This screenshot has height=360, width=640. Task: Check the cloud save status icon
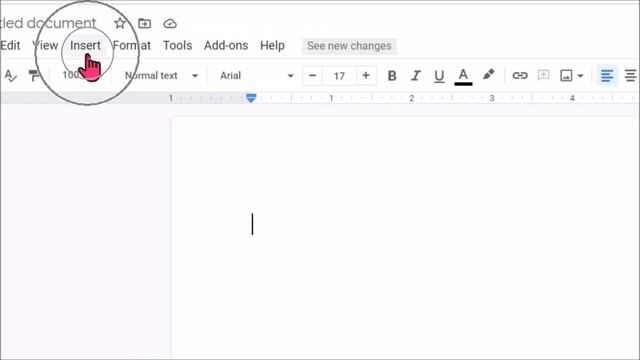pyautogui.click(x=170, y=24)
